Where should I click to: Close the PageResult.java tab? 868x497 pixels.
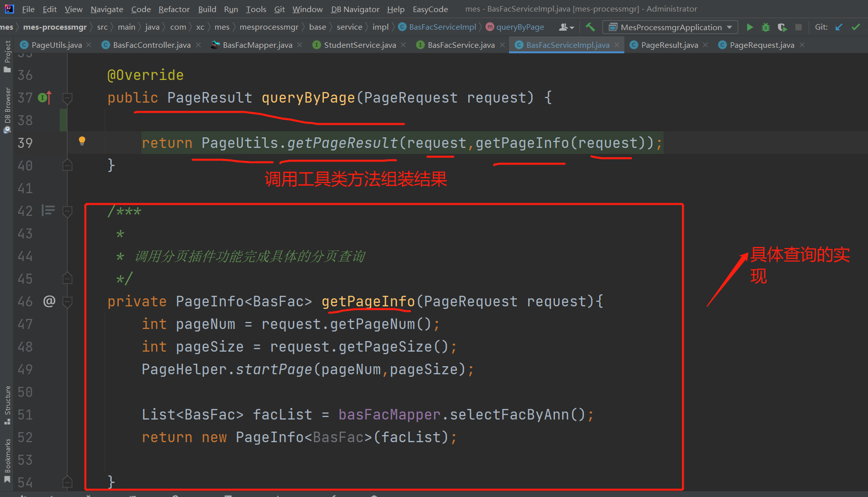(x=705, y=45)
